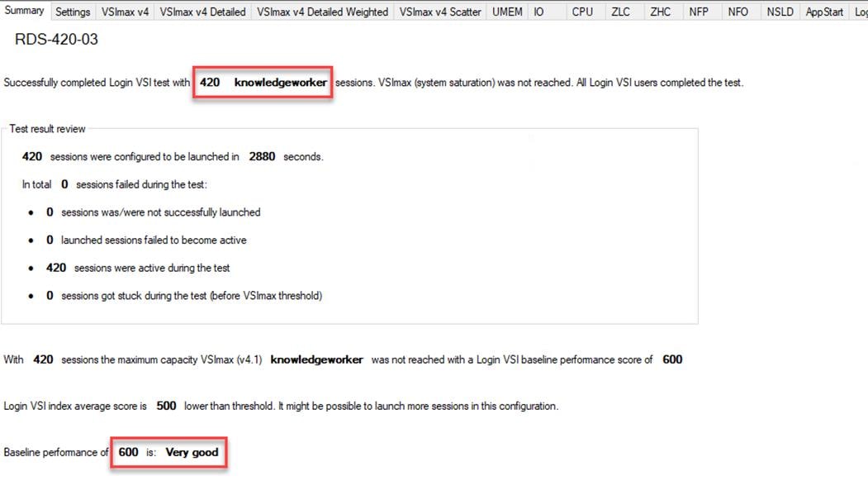Screen dimensions: 868x495
Task: Click the bold 'knowledgeworker' text in the first sentence
Action: click(x=281, y=83)
